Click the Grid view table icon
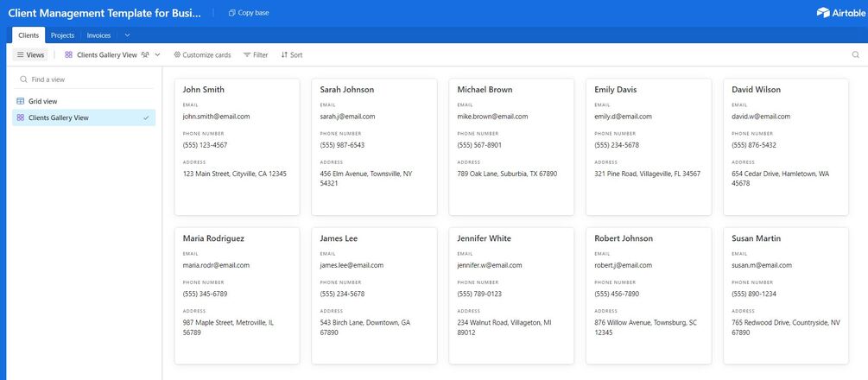The width and height of the screenshot is (868, 380). pyautogui.click(x=21, y=101)
